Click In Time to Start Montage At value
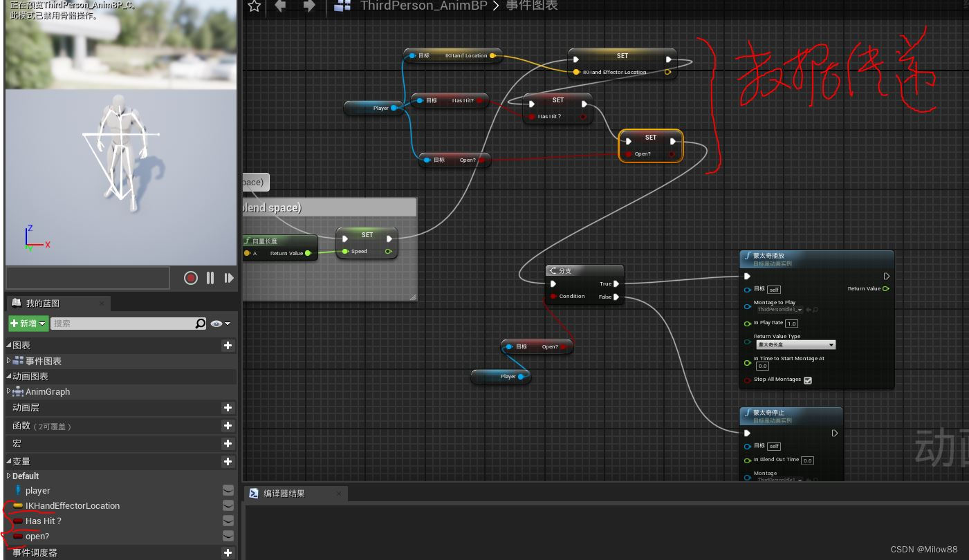Viewport: 969px width, 560px height. [762, 366]
